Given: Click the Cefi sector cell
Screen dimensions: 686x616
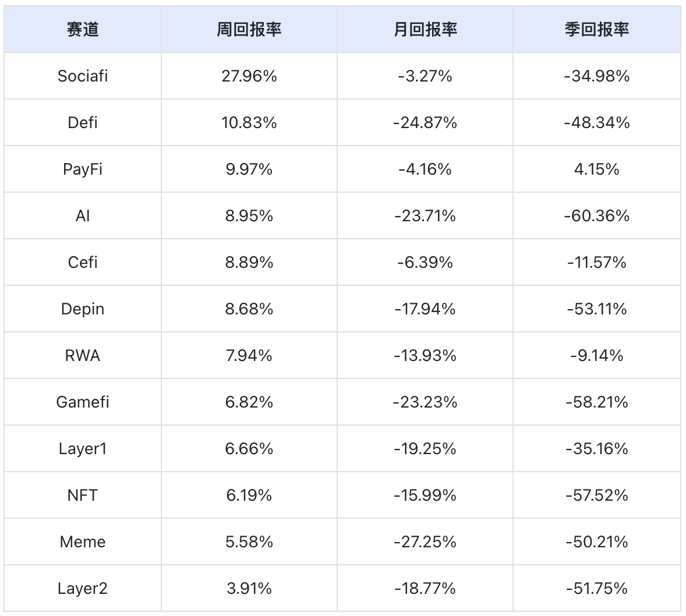Looking at the screenshot, I should click(x=83, y=263).
